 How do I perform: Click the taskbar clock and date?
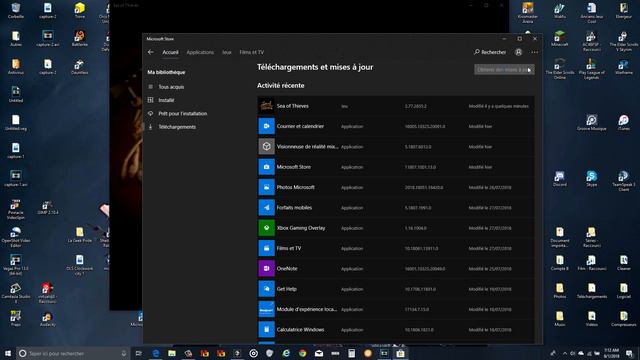[612, 353]
